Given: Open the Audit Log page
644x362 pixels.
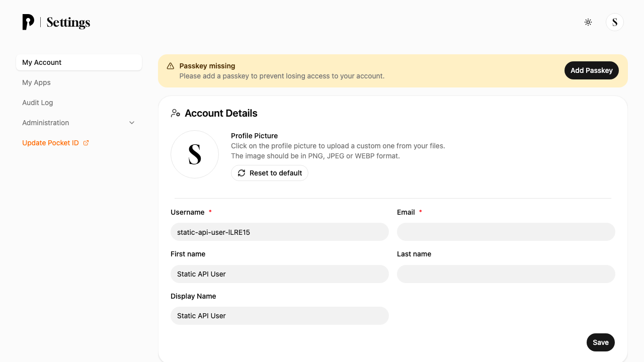Looking at the screenshot, I should (79, 103).
